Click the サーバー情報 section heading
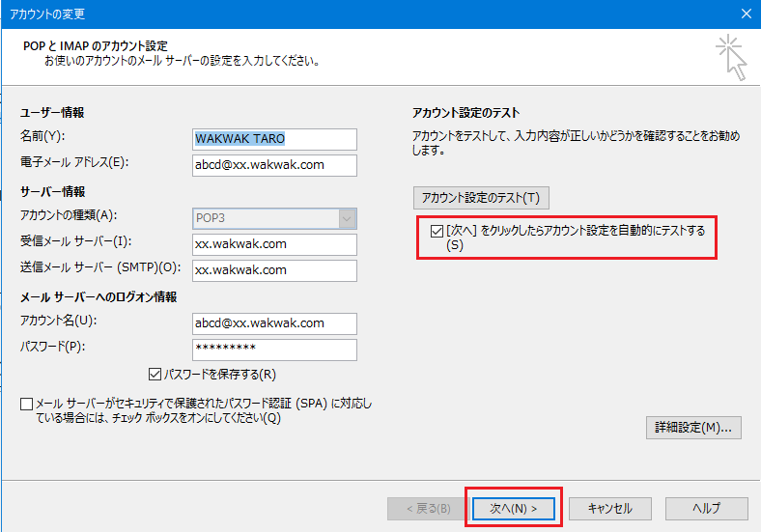Image resolution: width=761 pixels, height=532 pixels. pyautogui.click(x=52, y=192)
